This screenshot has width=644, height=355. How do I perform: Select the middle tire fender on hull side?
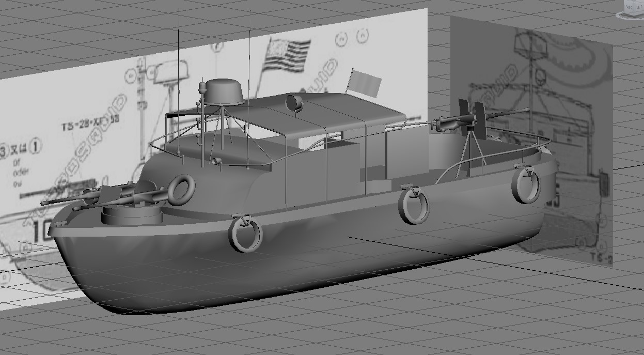(x=414, y=205)
